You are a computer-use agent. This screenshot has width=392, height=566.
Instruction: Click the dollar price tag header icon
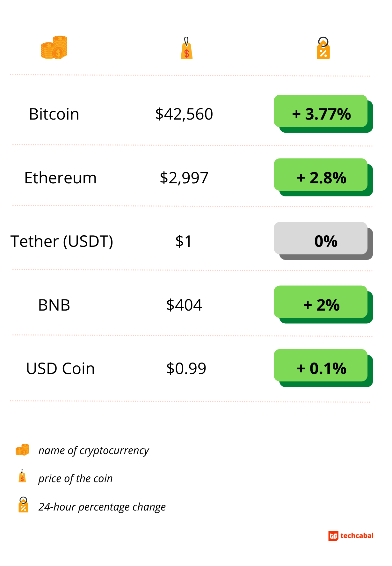coord(186,48)
